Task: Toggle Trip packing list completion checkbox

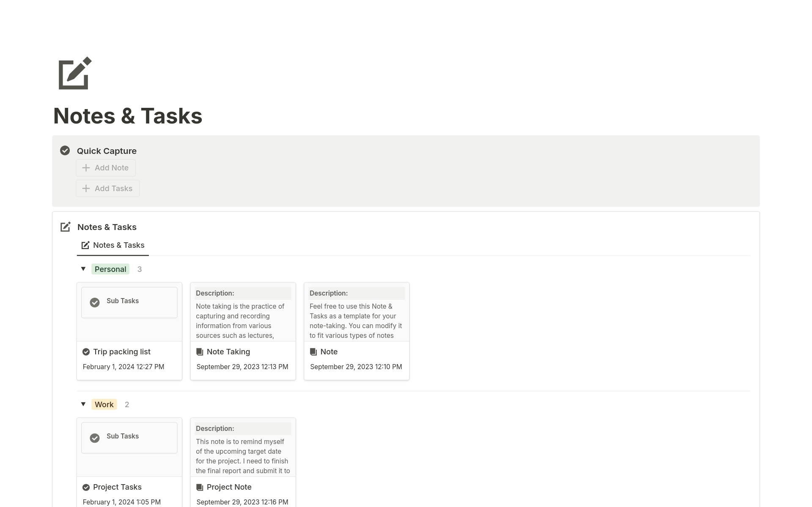Action: 86,351
